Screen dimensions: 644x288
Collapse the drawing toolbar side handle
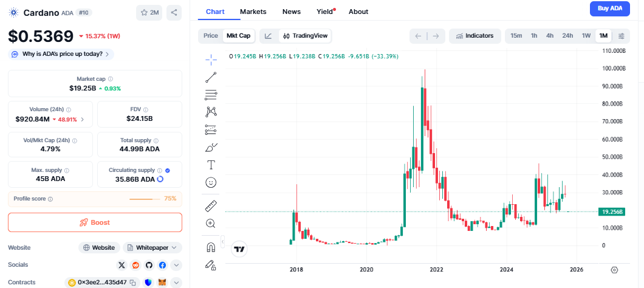pyautogui.click(x=222, y=242)
